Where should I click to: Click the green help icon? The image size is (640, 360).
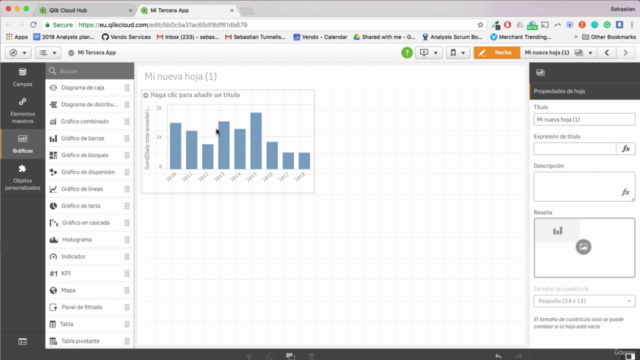click(407, 53)
